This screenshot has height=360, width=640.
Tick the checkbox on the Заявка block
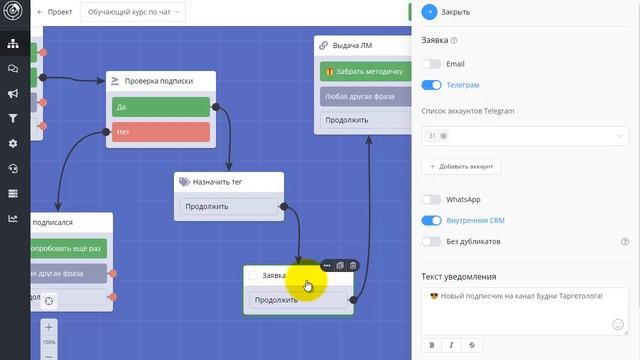click(x=253, y=276)
